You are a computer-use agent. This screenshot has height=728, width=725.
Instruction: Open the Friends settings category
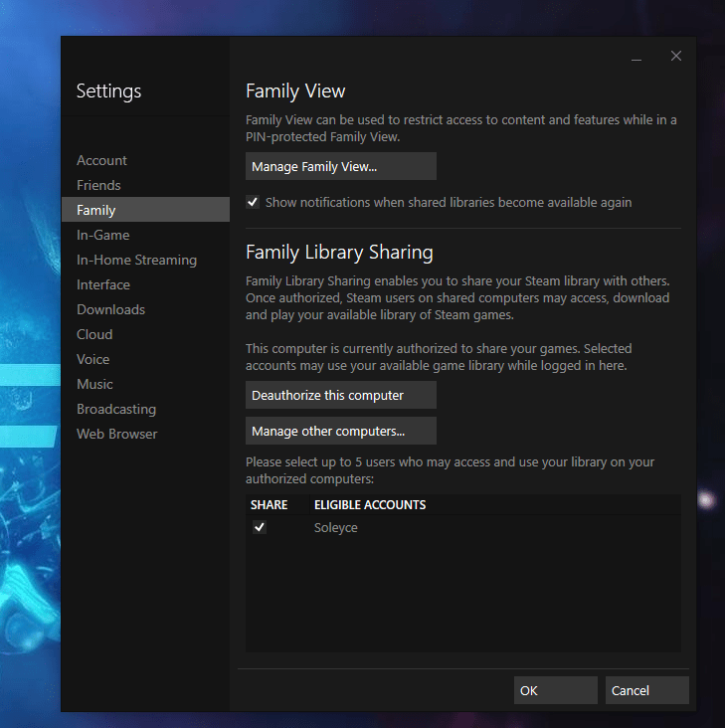[98, 185]
